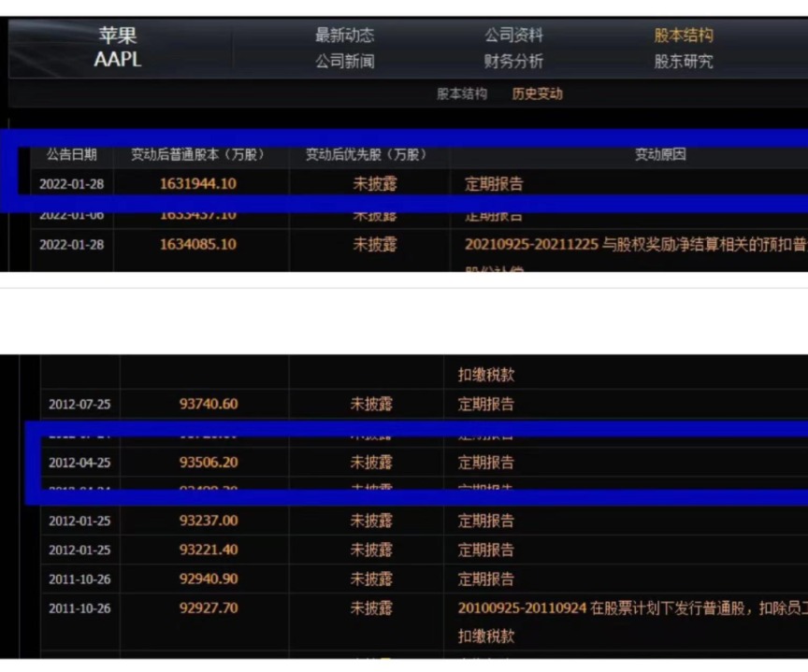
Task: Select share value 93740.60
Action: (x=209, y=404)
